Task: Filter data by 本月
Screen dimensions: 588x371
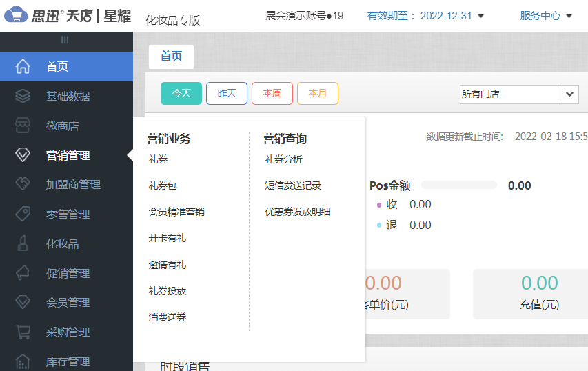Action: [318, 93]
